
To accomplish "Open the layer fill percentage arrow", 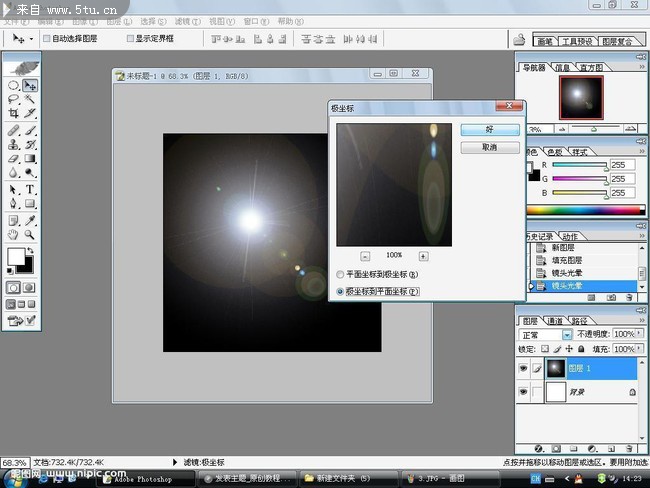I will [640, 349].
